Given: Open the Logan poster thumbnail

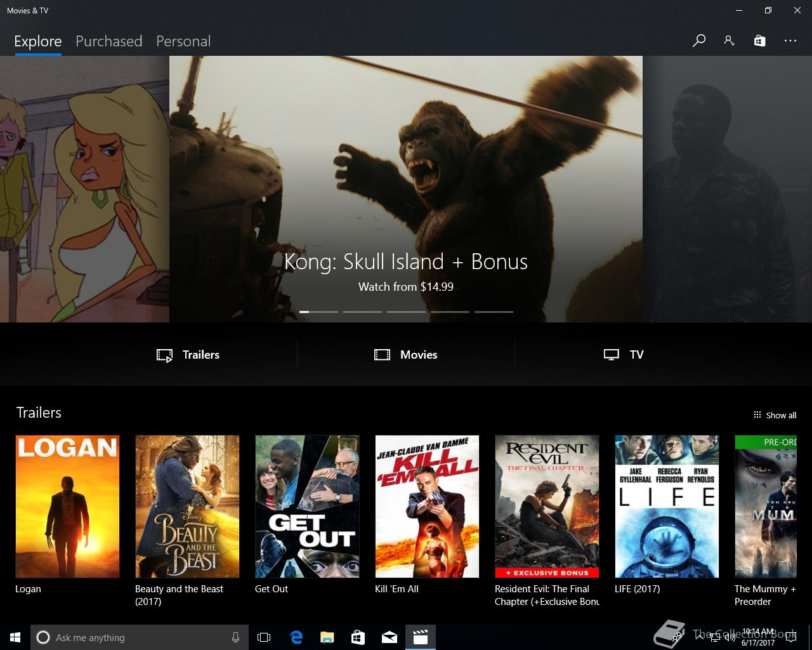Looking at the screenshot, I should pyautogui.click(x=67, y=507).
